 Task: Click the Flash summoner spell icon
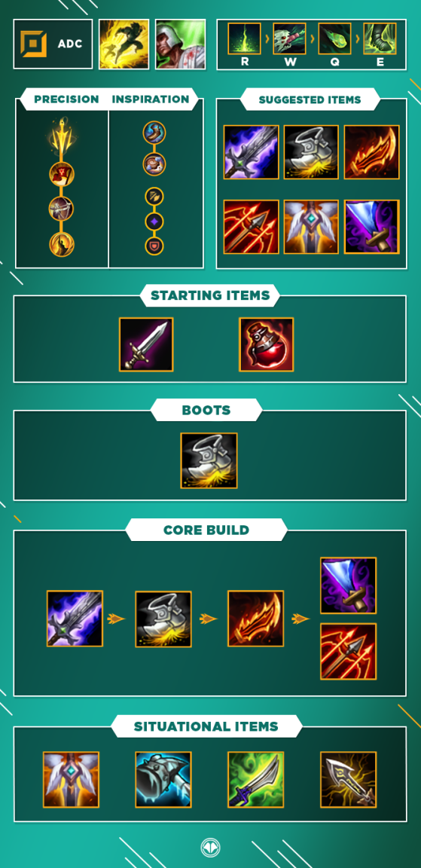point(124,44)
